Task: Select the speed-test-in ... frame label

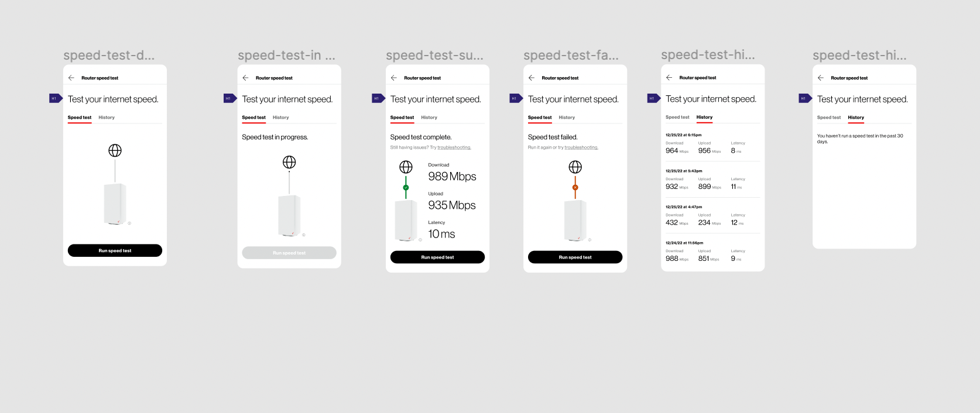Action: (286, 56)
